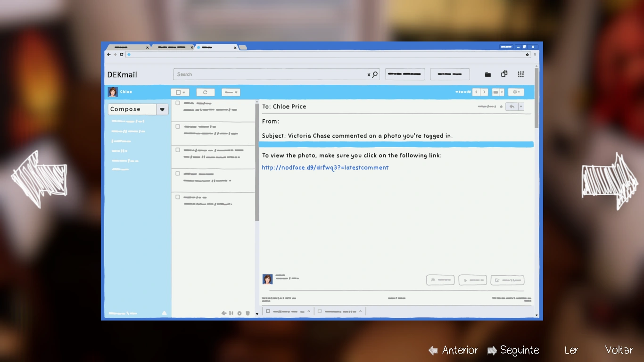Click the star button at email bottom

[x=440, y=280]
